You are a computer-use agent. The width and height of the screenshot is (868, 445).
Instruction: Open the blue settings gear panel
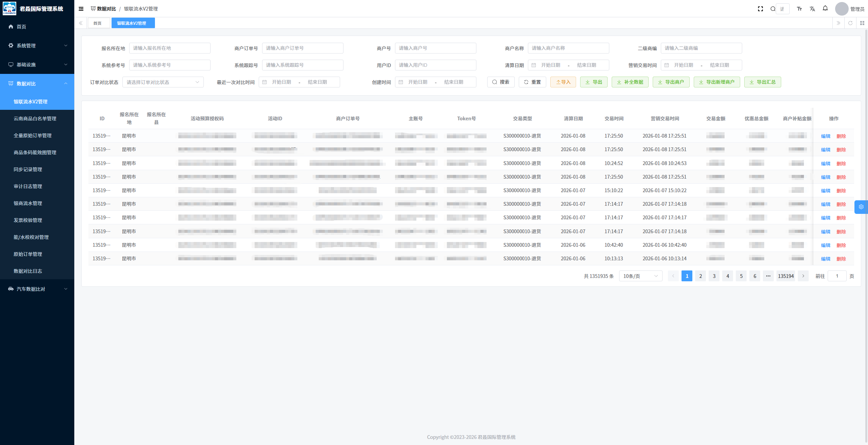coord(861,207)
